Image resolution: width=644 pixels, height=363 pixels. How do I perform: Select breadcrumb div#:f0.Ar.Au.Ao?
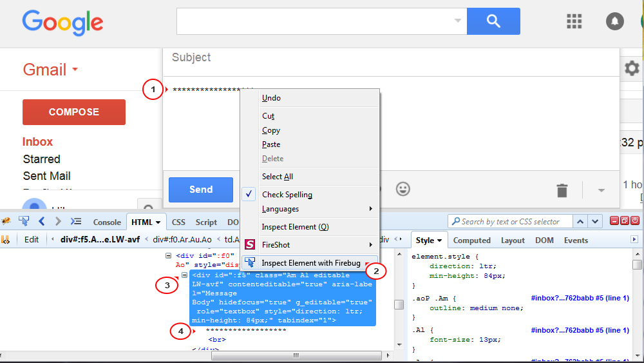(x=182, y=239)
